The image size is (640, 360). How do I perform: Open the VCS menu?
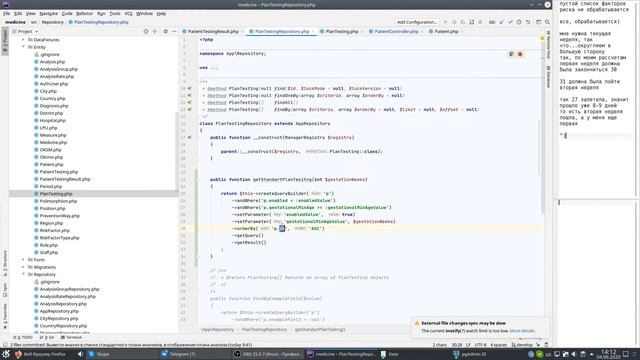click(x=128, y=13)
